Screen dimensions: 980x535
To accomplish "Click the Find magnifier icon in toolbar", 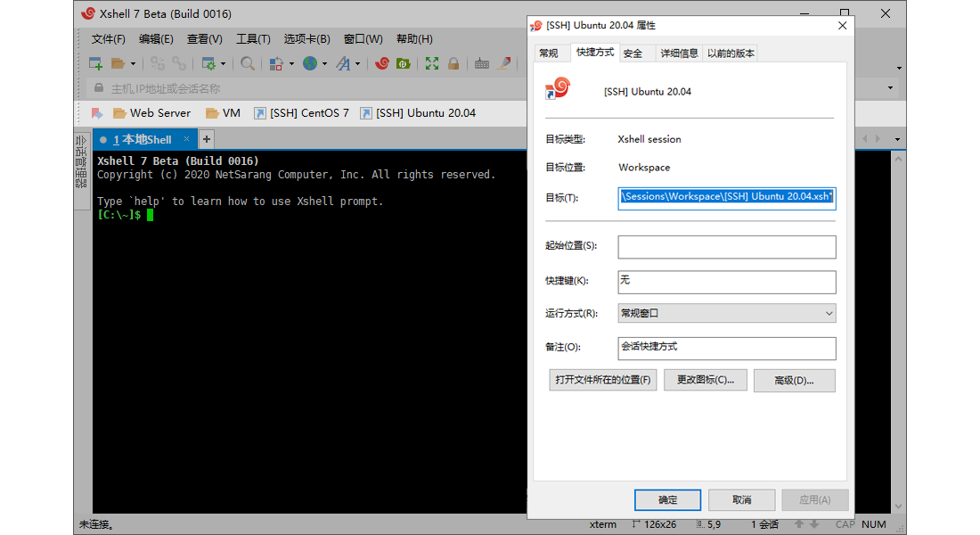I will pos(248,63).
